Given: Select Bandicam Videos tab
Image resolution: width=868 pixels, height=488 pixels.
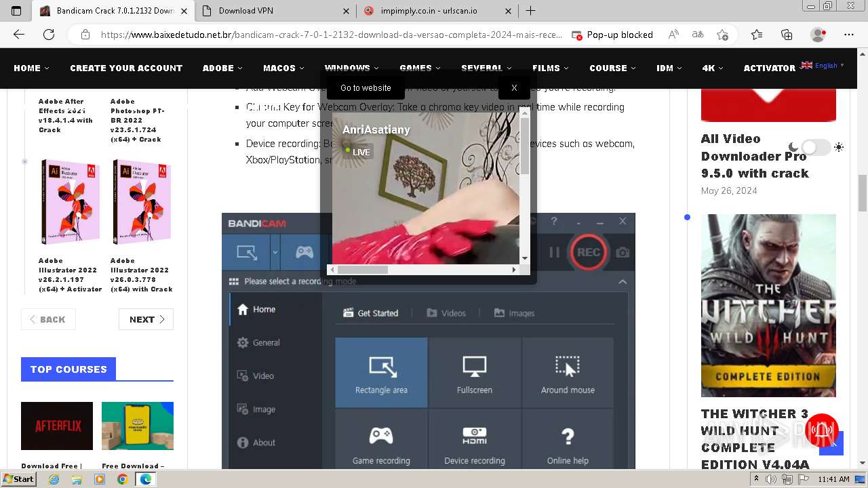Looking at the screenshot, I should click(x=446, y=313).
